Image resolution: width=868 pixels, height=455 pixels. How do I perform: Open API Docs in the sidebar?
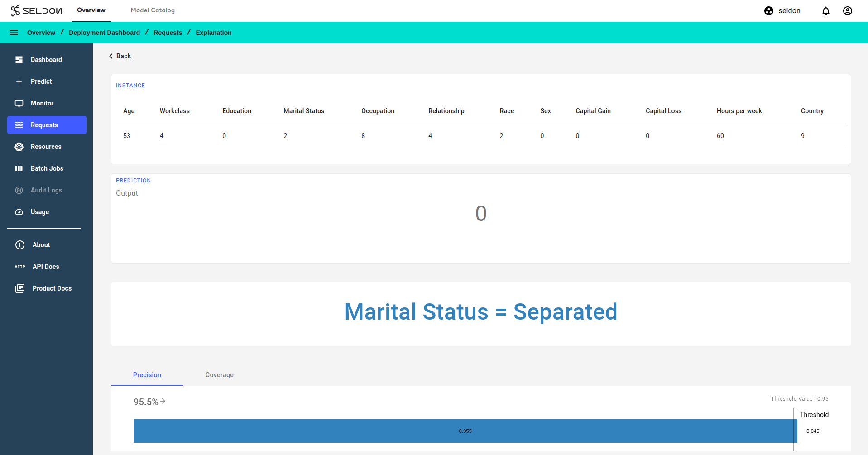[x=47, y=267]
